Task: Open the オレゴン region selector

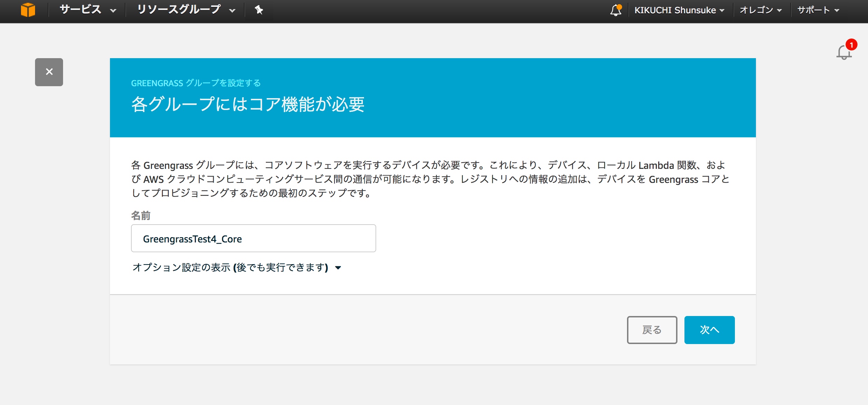Action: [760, 10]
